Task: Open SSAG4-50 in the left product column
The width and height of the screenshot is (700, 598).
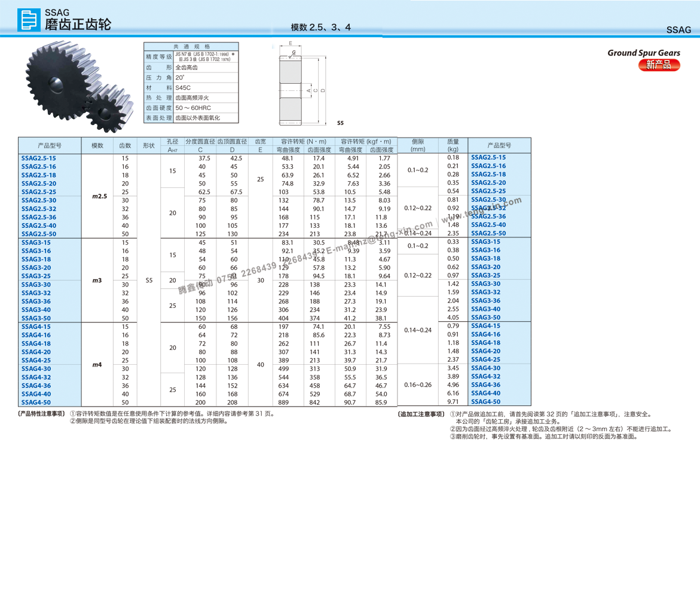Action: click(36, 402)
